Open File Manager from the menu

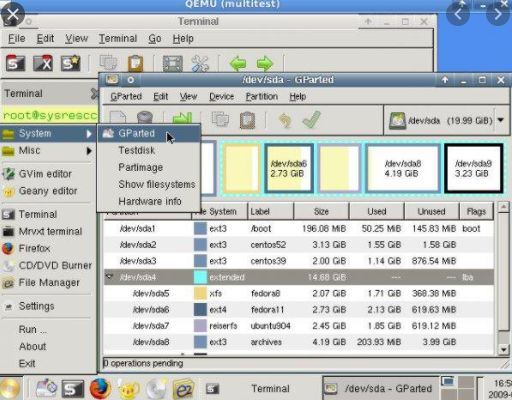pyautogui.click(x=47, y=282)
